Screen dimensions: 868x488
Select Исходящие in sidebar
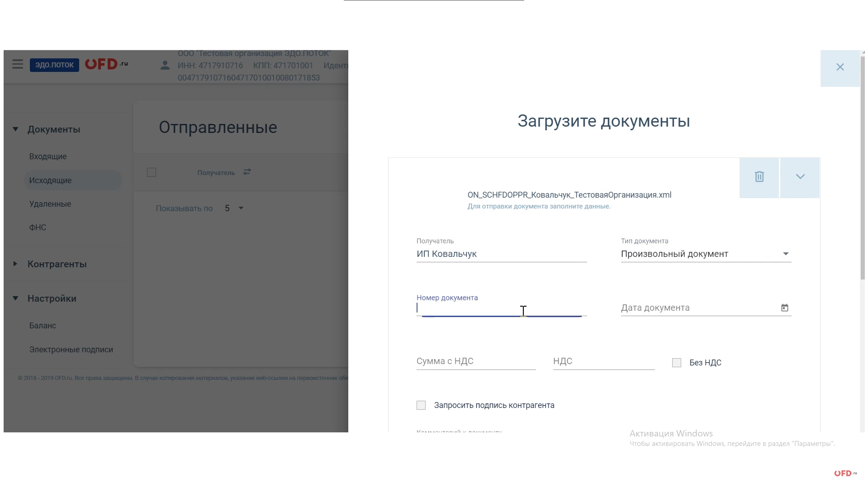(73, 180)
